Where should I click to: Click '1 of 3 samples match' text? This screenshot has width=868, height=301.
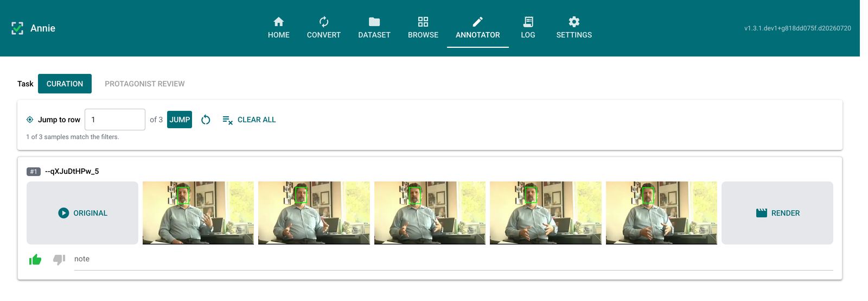tap(73, 137)
